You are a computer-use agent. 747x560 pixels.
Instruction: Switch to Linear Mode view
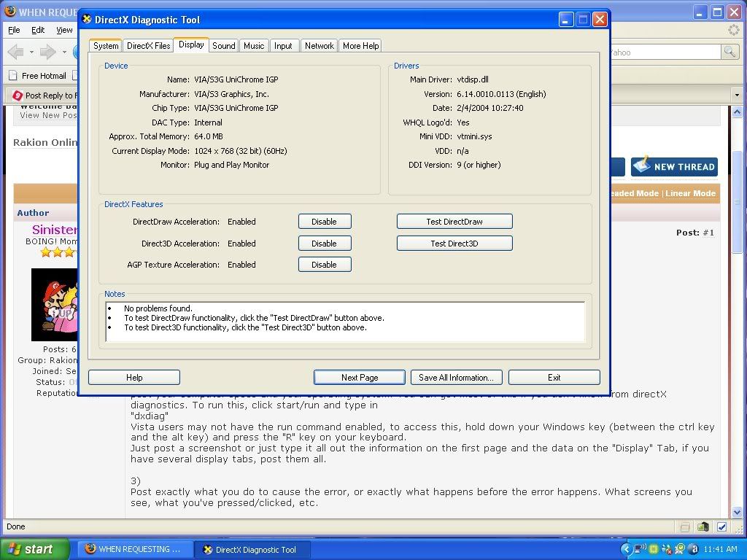tap(690, 192)
